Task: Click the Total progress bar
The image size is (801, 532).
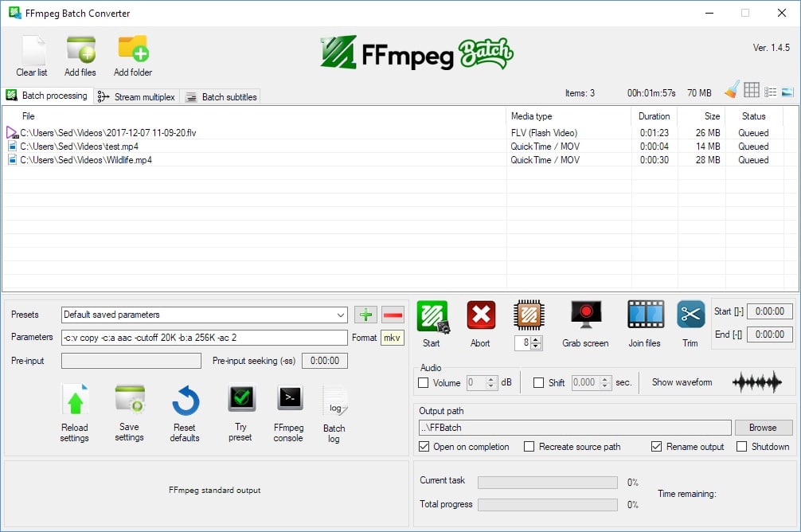Action: 548,505
